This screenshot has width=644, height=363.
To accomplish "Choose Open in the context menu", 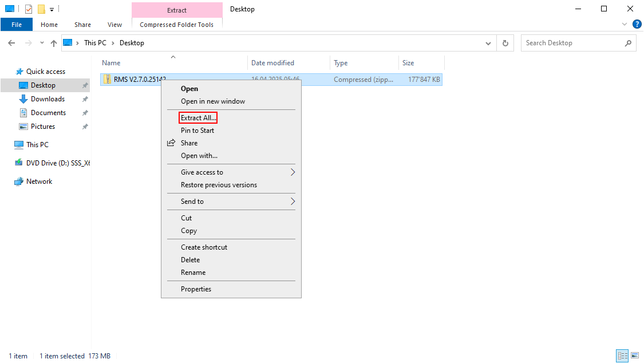I will point(231,89).
